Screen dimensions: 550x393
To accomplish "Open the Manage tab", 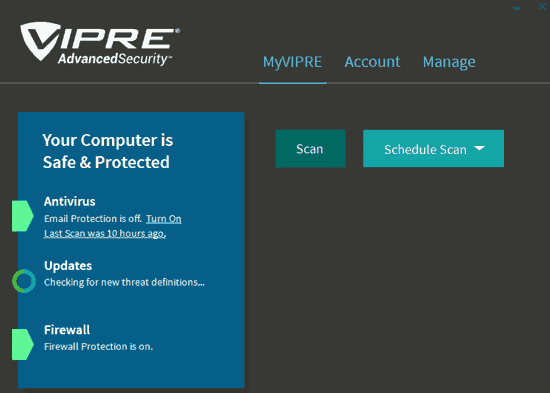I will [x=449, y=62].
